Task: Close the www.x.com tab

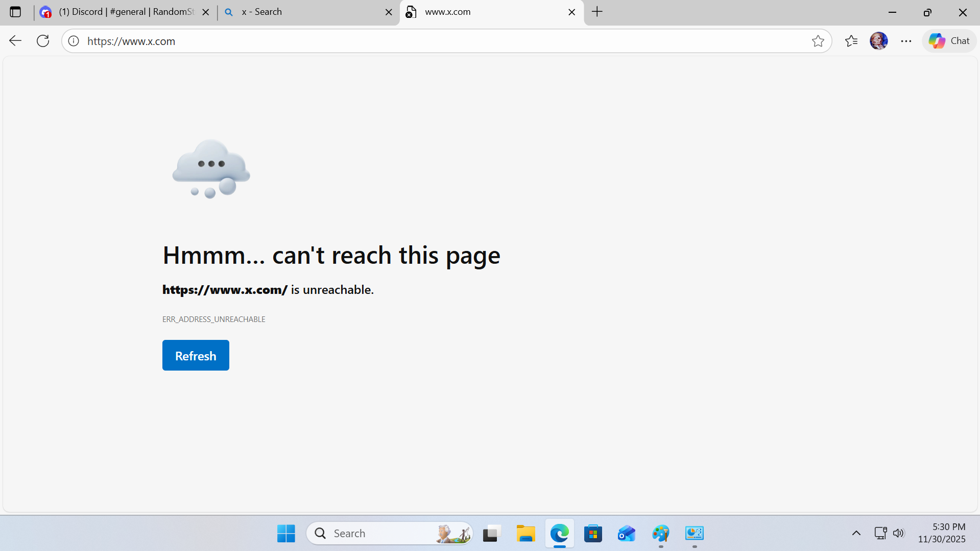Action: pyautogui.click(x=572, y=12)
